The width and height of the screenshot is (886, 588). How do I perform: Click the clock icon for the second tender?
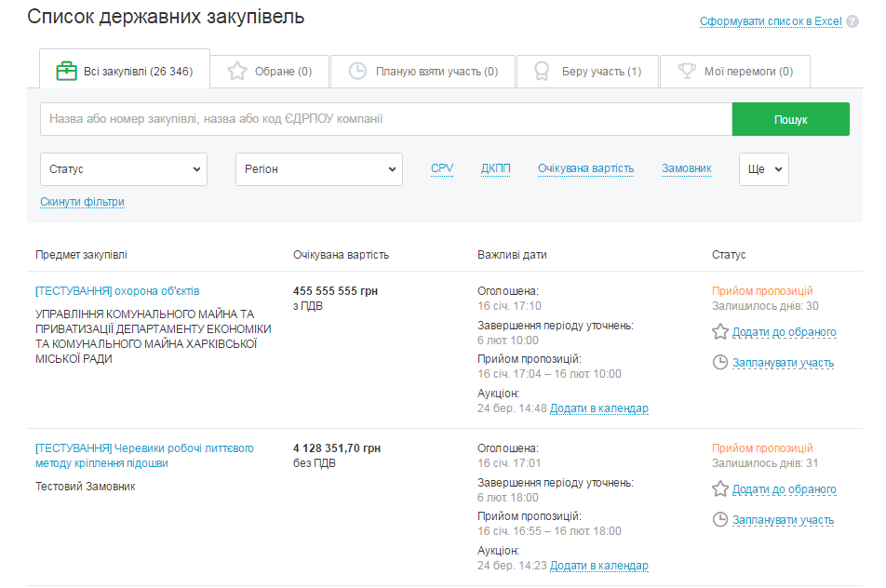click(719, 520)
